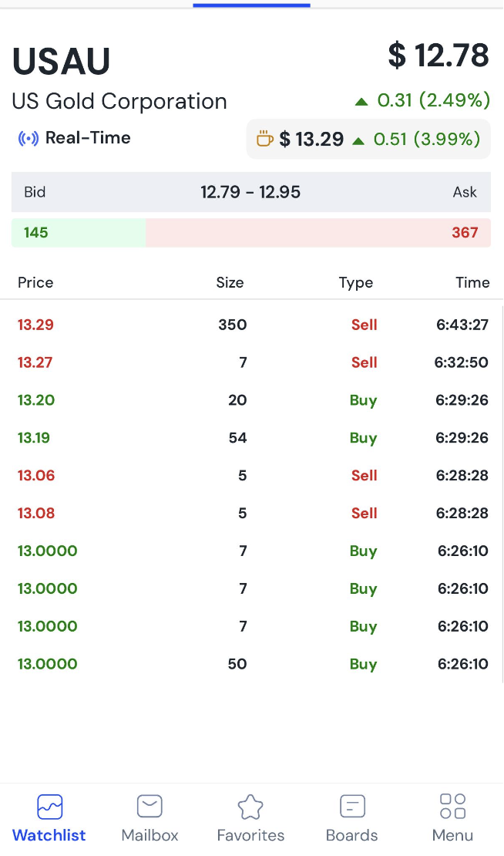Image resolution: width=504 pixels, height=856 pixels.
Task: Select the Sell type in 13.29 row
Action: click(364, 325)
